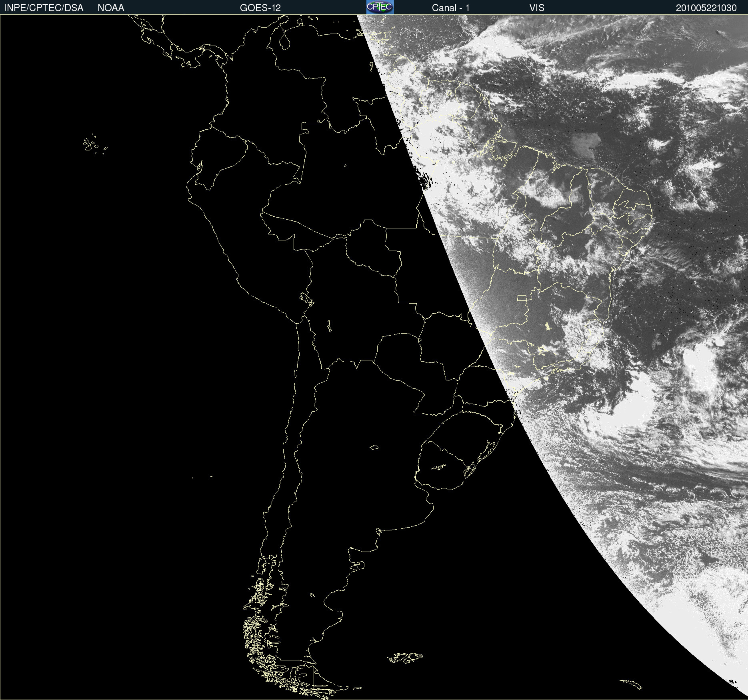This screenshot has height=700, width=748.
Task: Click the VIS label in header
Action: 537,8
